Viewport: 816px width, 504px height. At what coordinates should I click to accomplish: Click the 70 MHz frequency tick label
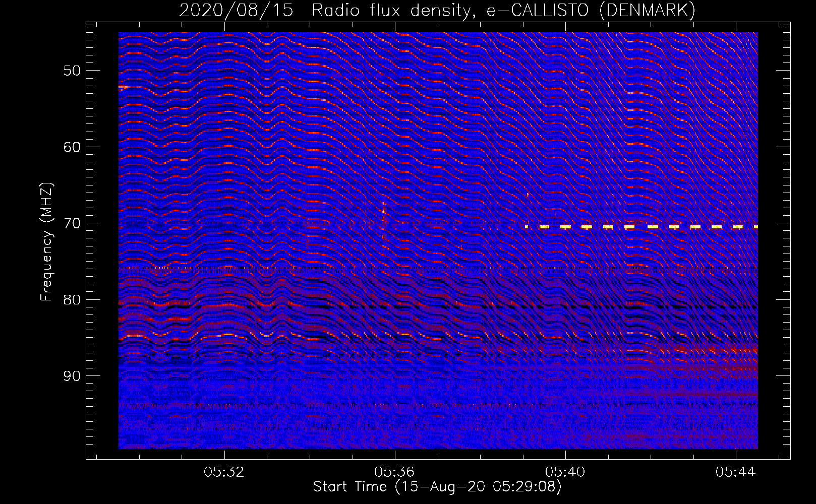(x=72, y=223)
